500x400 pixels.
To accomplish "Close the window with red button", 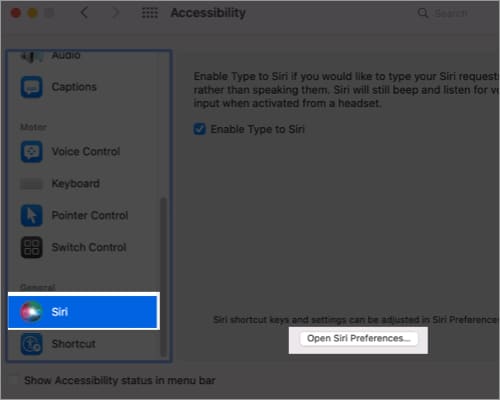I will click(15, 13).
